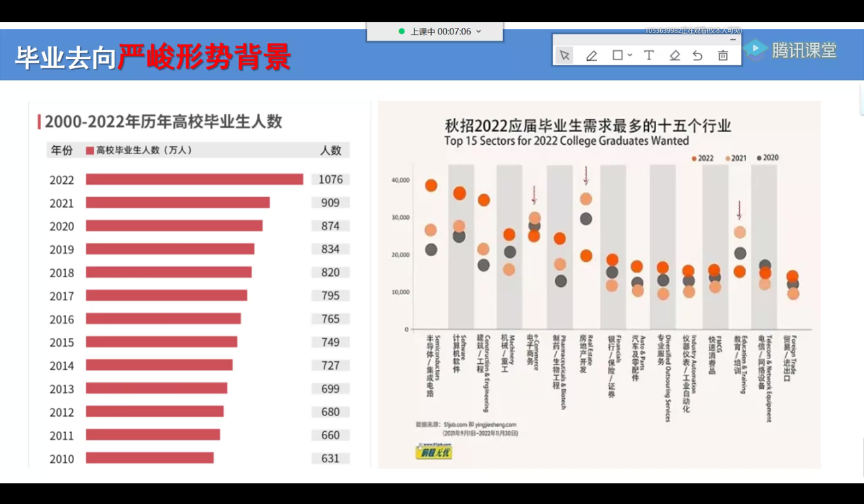The height and width of the screenshot is (504, 864).
Task: Click the 1076 value for year 2022
Action: [330, 179]
